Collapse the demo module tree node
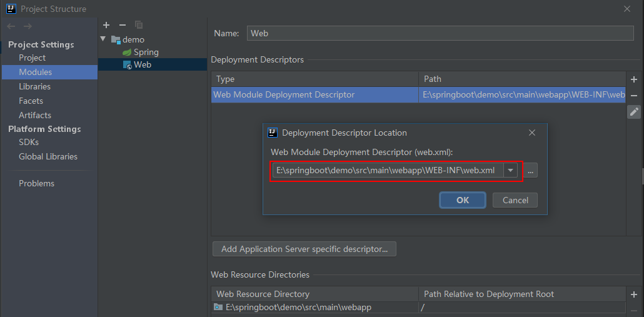The width and height of the screenshot is (644, 317). (103, 39)
